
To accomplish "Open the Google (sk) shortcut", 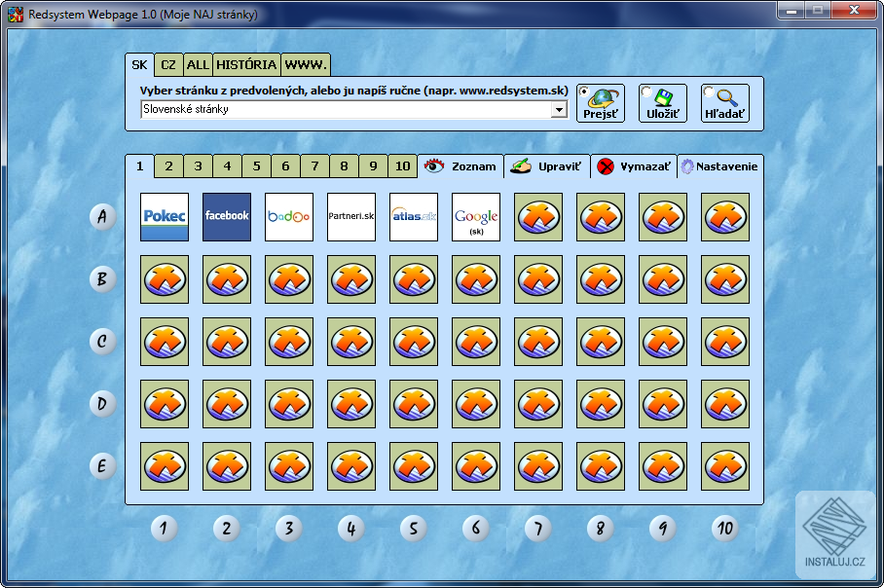I will (475, 217).
